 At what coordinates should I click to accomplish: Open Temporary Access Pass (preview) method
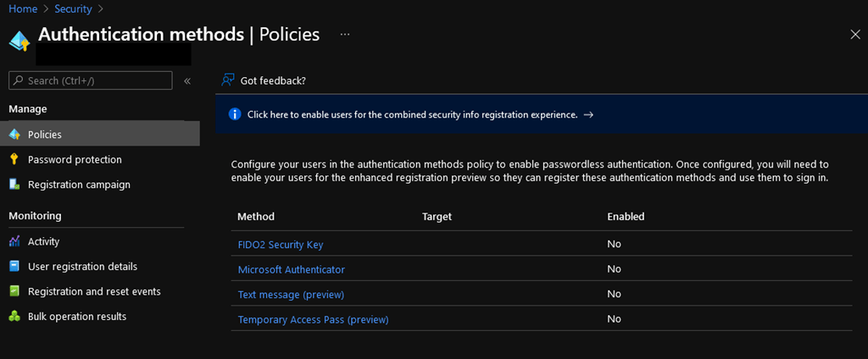313,319
